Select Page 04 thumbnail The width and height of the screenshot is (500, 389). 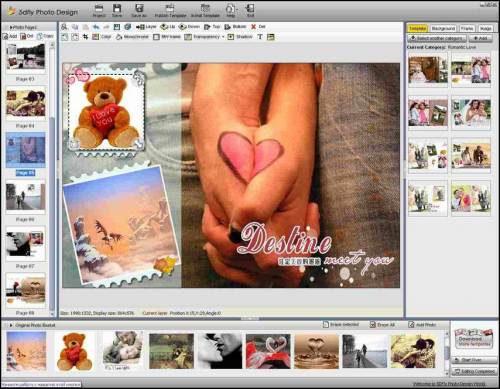pos(25,104)
